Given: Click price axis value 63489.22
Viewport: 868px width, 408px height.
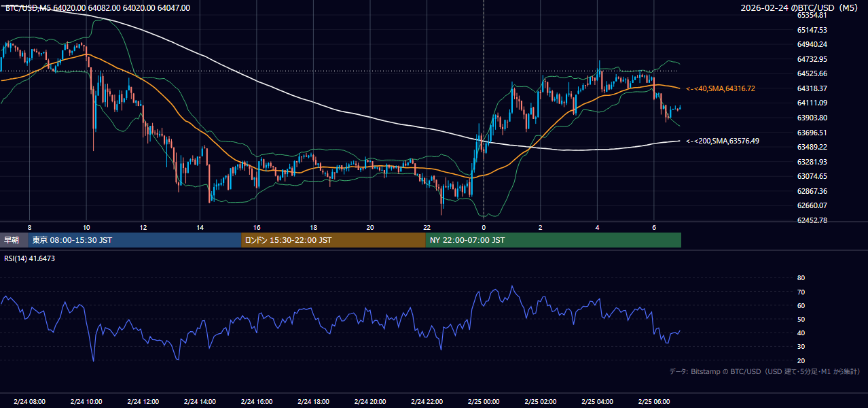Looking at the screenshot, I should tap(812, 147).
